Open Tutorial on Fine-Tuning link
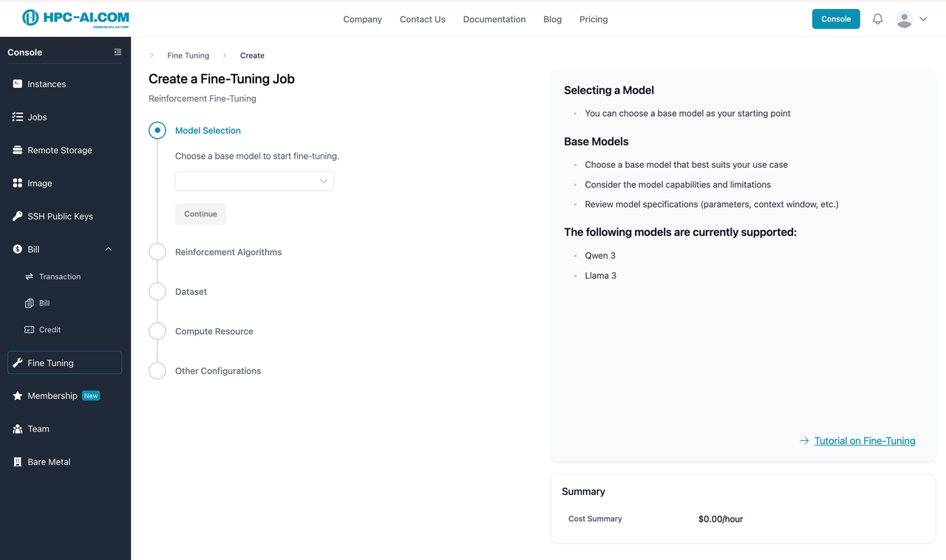This screenshot has height=560, width=946. point(865,441)
